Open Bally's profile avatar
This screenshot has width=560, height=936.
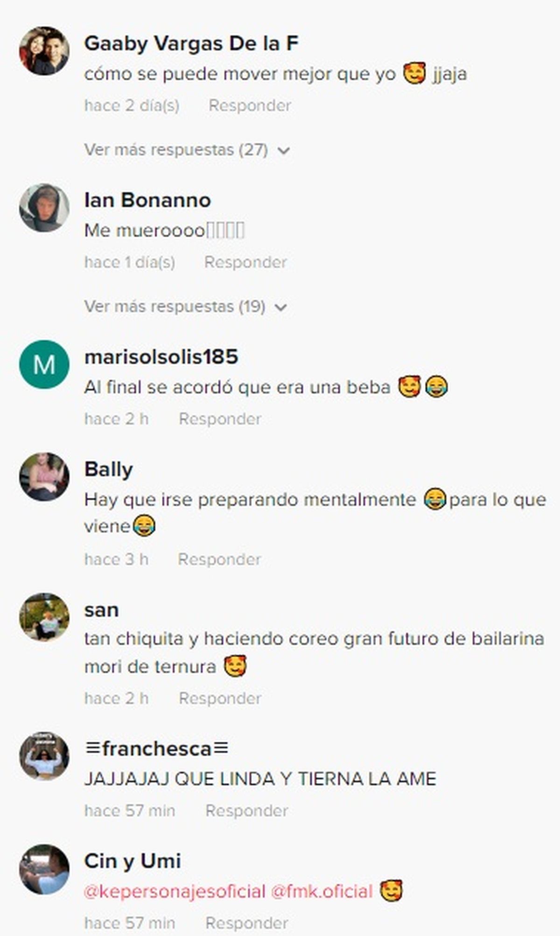(44, 476)
